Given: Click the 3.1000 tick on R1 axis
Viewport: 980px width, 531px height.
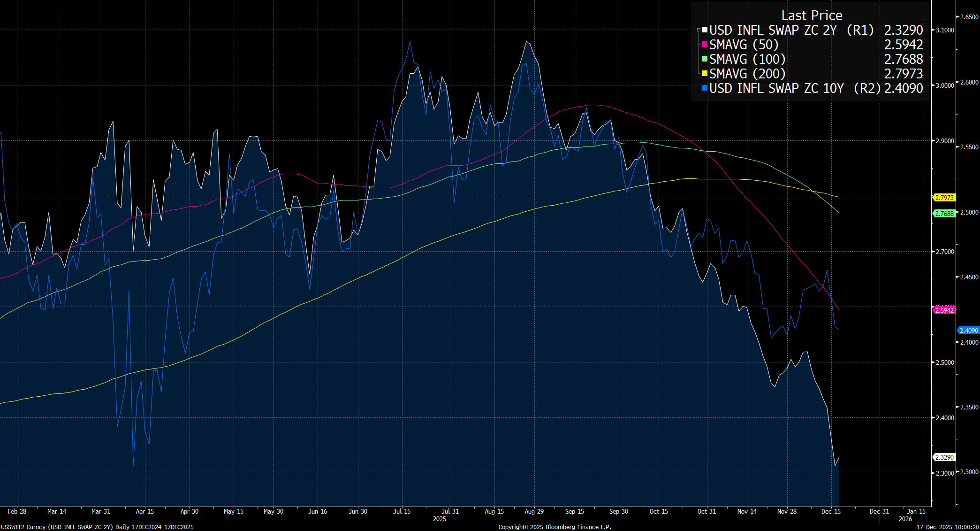Looking at the screenshot, I should [x=944, y=30].
